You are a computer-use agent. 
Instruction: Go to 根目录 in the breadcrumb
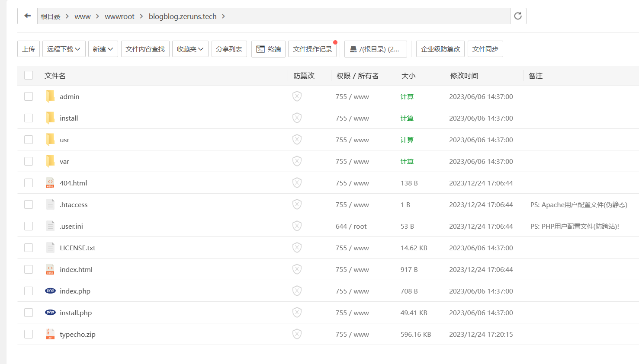click(51, 16)
